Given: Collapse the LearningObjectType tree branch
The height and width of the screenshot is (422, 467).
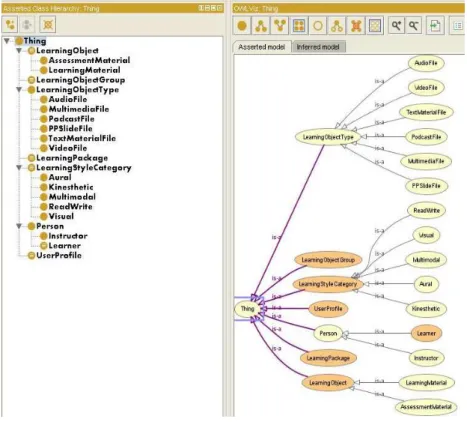Looking at the screenshot, I should 19,90.
